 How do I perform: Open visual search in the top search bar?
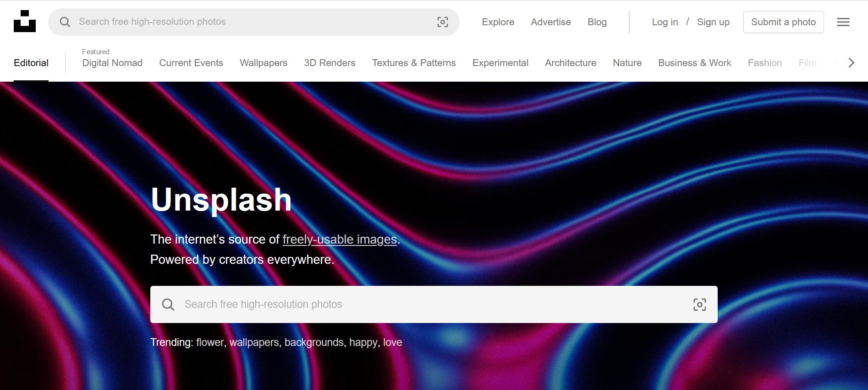442,22
